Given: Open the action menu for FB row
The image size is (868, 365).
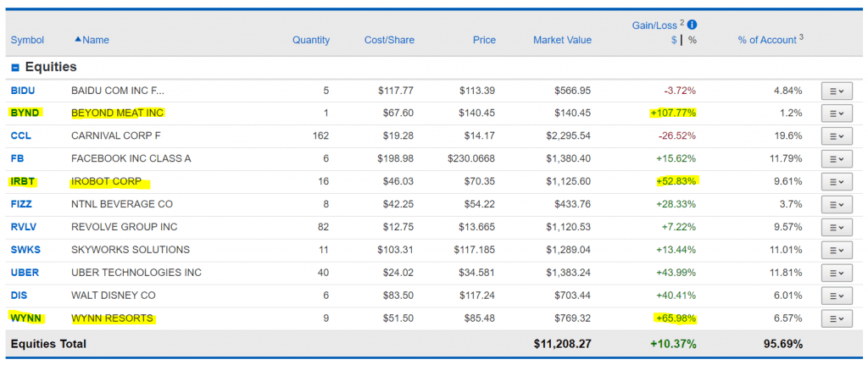Looking at the screenshot, I should point(835,159).
